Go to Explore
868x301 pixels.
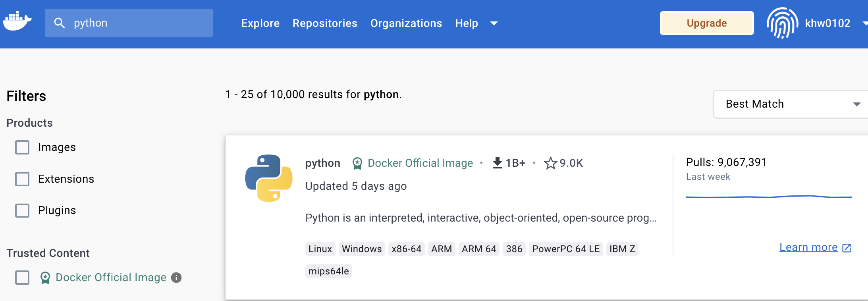(x=260, y=23)
